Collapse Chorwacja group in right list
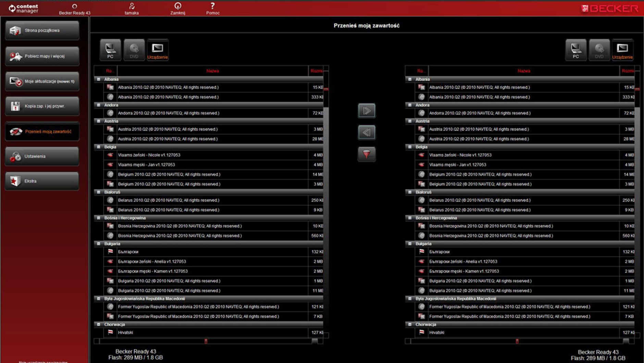644x363 pixels. pyautogui.click(x=410, y=324)
